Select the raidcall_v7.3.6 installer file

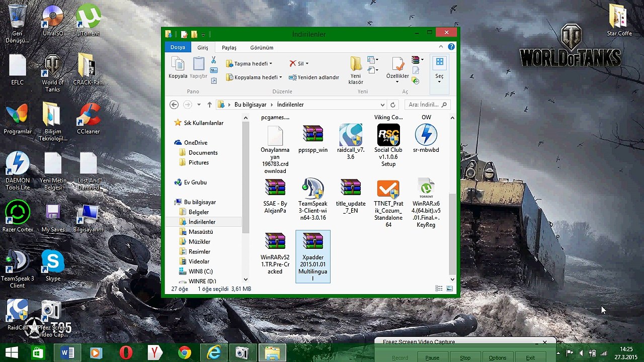click(x=351, y=142)
